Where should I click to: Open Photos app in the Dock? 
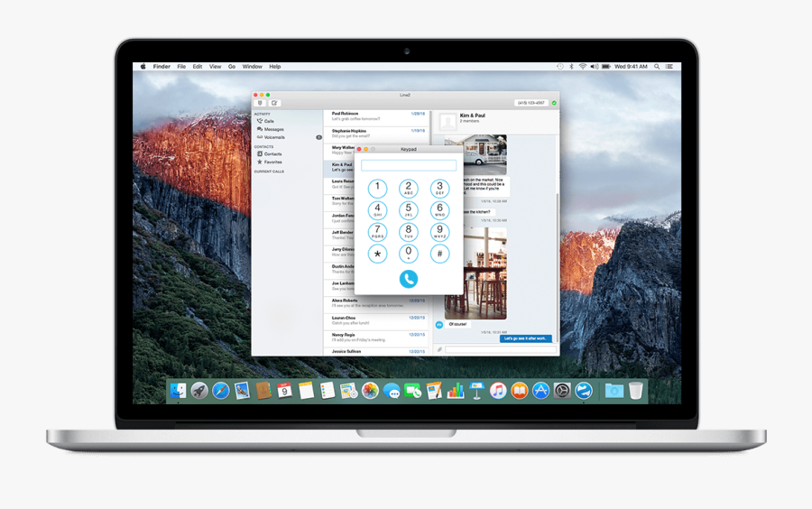point(370,391)
